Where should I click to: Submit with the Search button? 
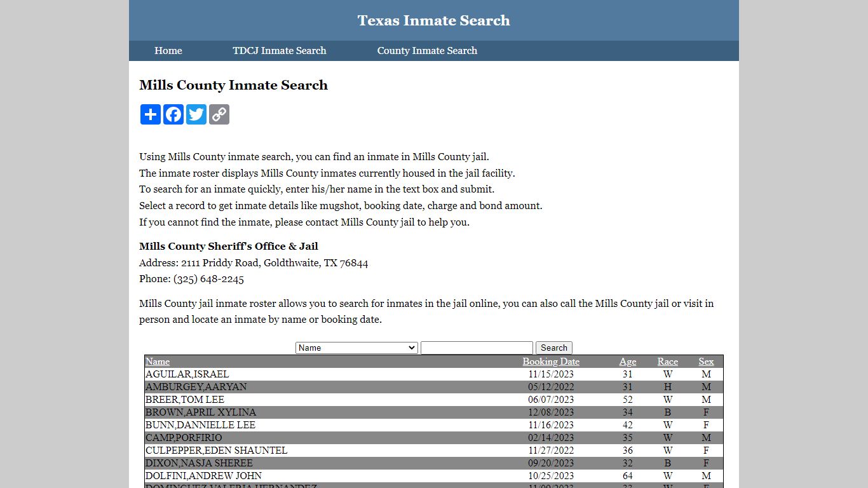[x=554, y=348]
